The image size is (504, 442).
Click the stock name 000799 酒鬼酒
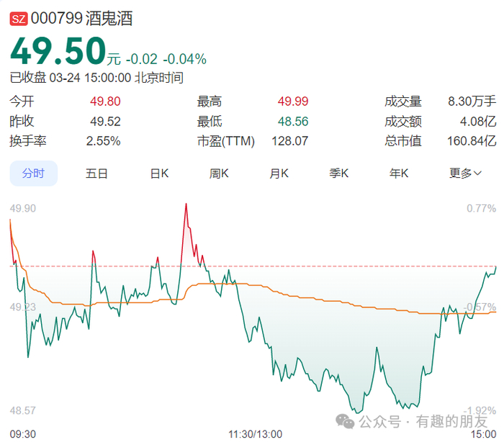tap(81, 18)
